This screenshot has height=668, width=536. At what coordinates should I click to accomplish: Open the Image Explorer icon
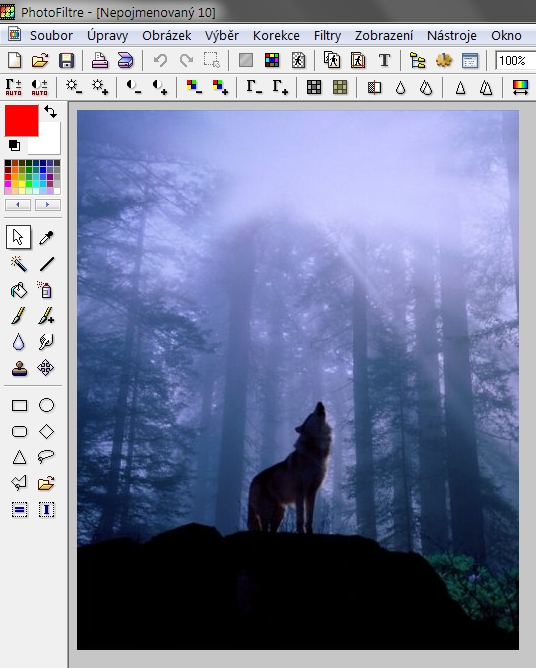point(418,60)
